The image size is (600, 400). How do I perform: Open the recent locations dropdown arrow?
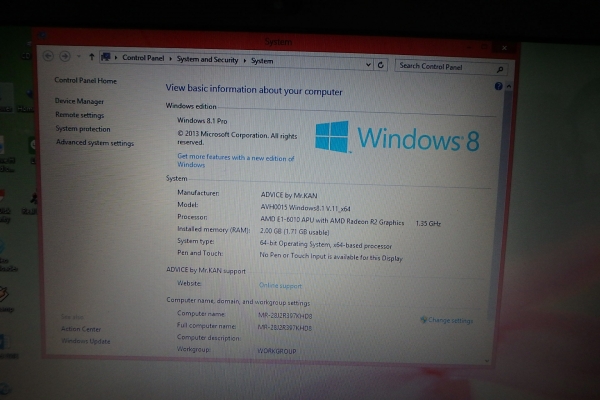pos(79,57)
